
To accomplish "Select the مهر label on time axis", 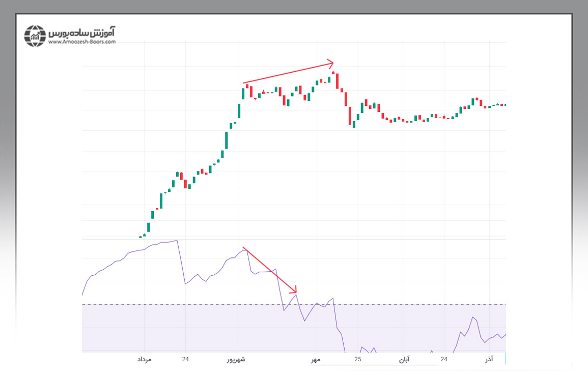I will 316,360.
